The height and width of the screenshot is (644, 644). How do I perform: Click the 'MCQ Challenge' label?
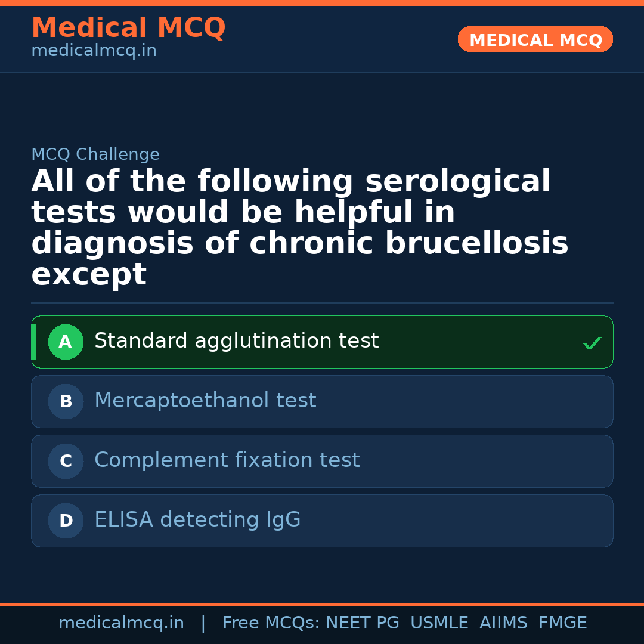tap(95, 155)
